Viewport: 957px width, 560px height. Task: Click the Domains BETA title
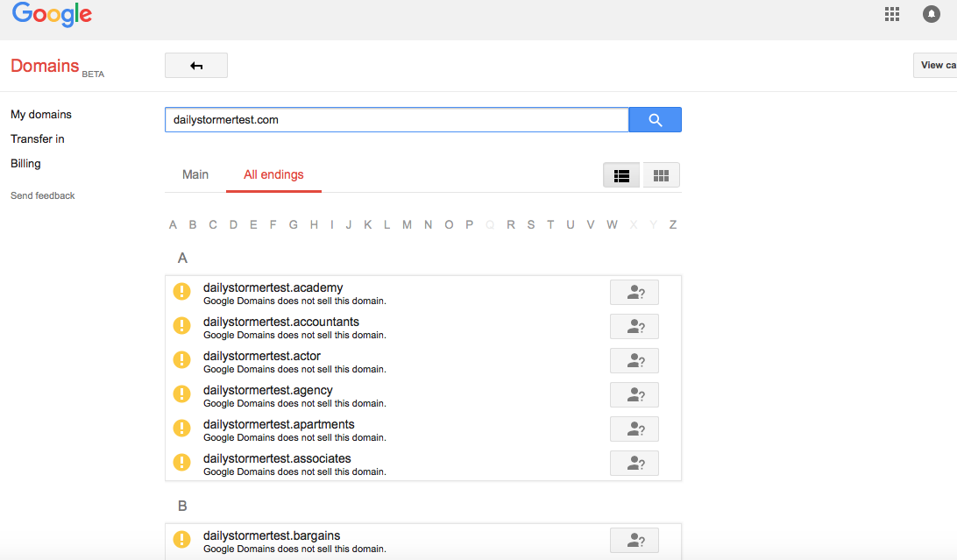tap(57, 67)
